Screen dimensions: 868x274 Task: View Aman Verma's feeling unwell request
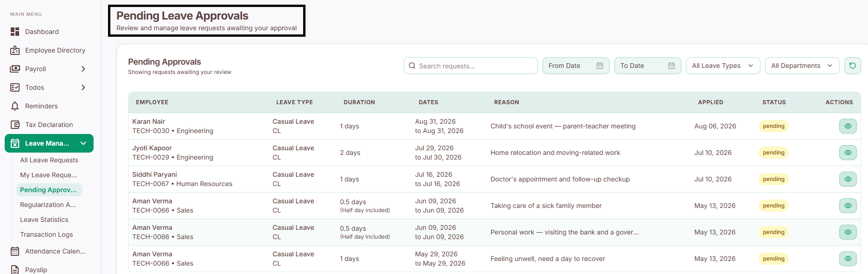[x=848, y=259]
